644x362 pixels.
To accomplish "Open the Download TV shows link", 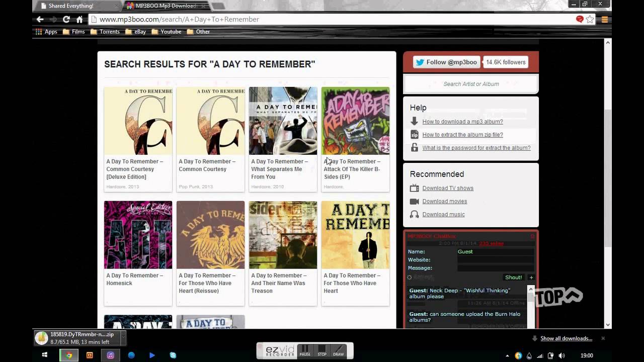I will (448, 188).
